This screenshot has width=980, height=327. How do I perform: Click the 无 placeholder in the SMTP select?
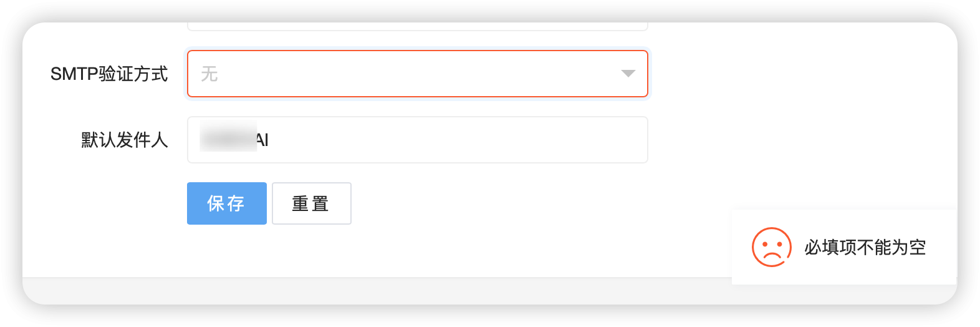pyautogui.click(x=209, y=74)
